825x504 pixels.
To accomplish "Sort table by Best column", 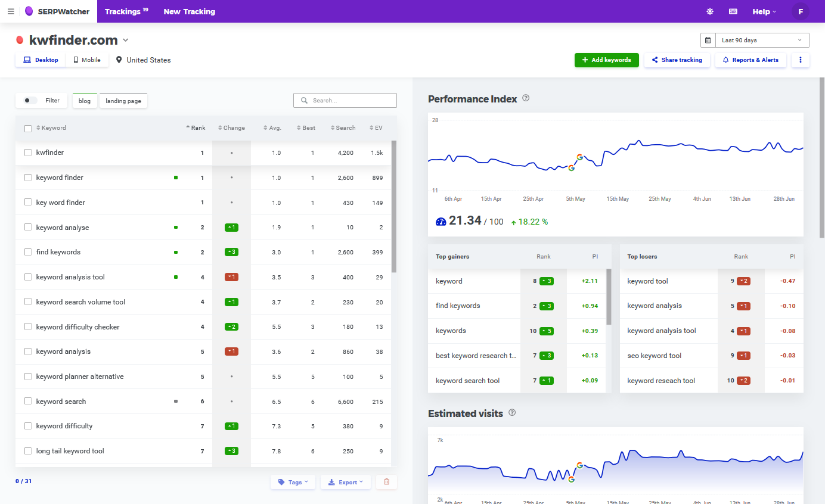I will click(x=306, y=128).
